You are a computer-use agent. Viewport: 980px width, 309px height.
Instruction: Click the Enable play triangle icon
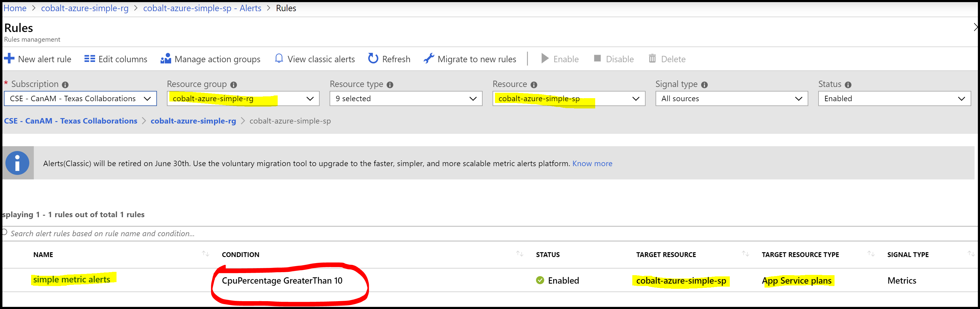click(x=545, y=58)
